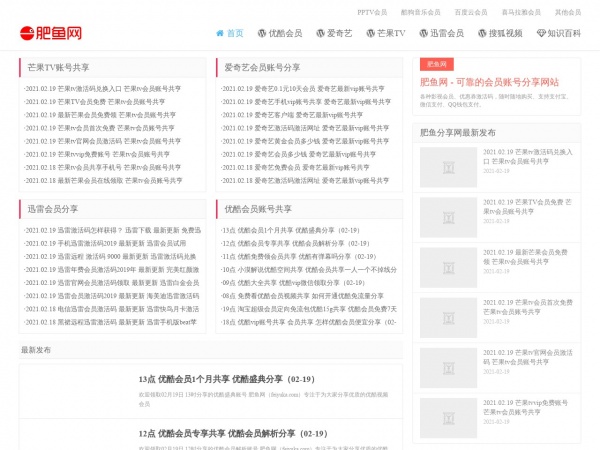The image size is (600, 450).
Task: Click the PPTV会员 top link
Action: [372, 12]
